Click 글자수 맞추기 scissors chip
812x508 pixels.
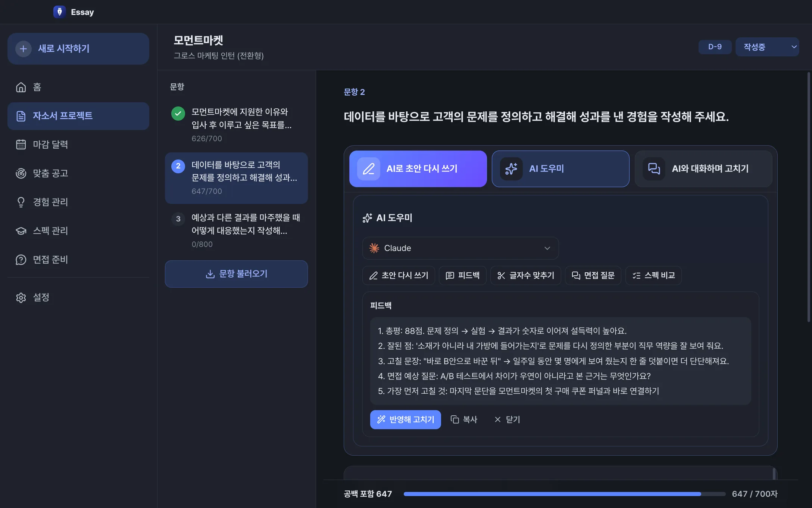point(526,276)
